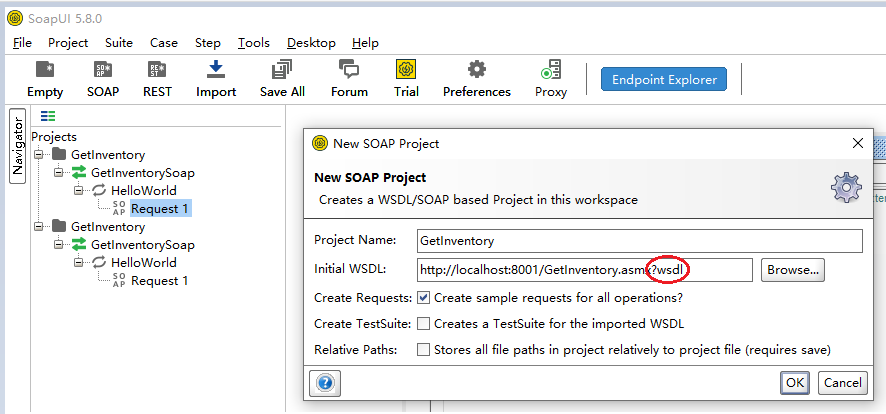Collapse the first GetInventorySoap interface node
Viewport: 886px width, 414px height.
[x=58, y=172]
